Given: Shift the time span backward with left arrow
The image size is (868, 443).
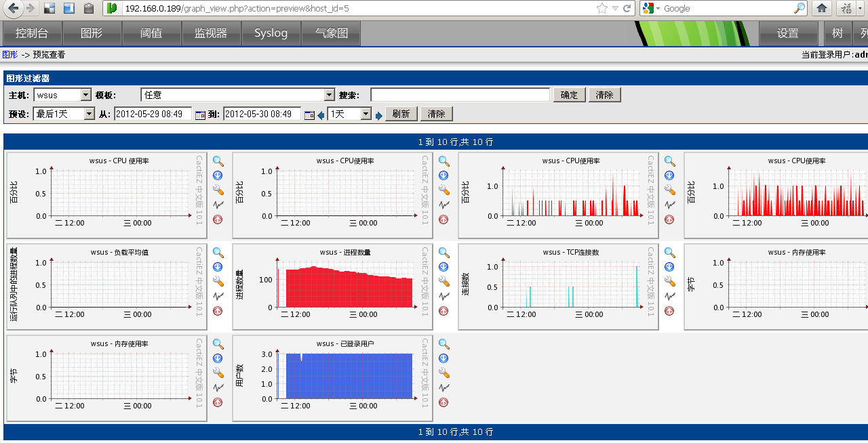Looking at the screenshot, I should pyautogui.click(x=321, y=114).
